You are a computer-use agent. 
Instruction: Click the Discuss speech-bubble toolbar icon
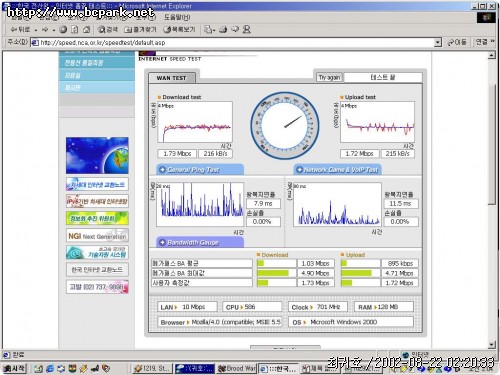[235, 30]
